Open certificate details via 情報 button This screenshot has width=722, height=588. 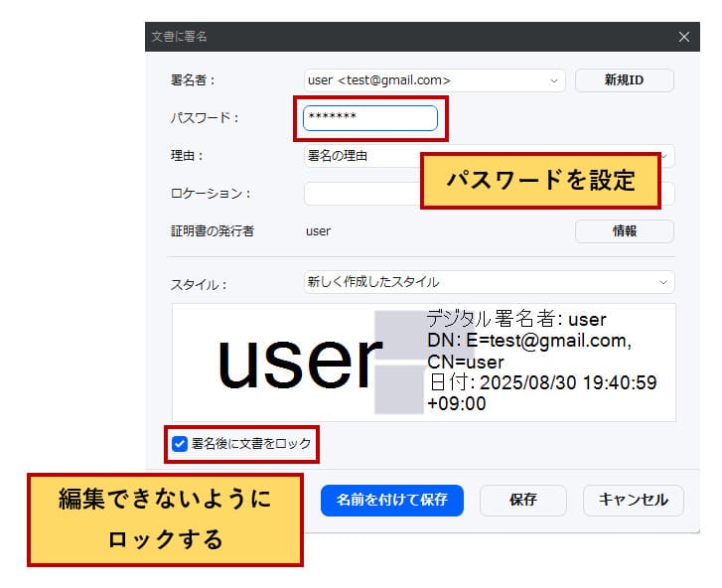click(x=624, y=231)
